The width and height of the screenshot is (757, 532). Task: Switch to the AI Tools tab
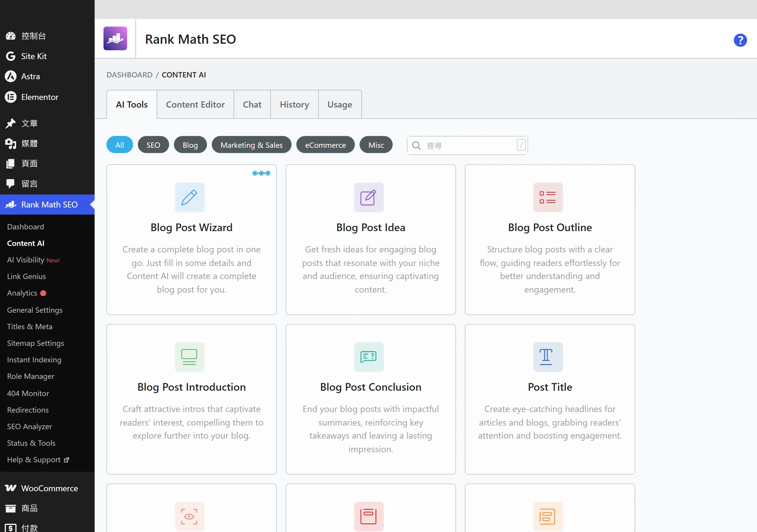132,105
